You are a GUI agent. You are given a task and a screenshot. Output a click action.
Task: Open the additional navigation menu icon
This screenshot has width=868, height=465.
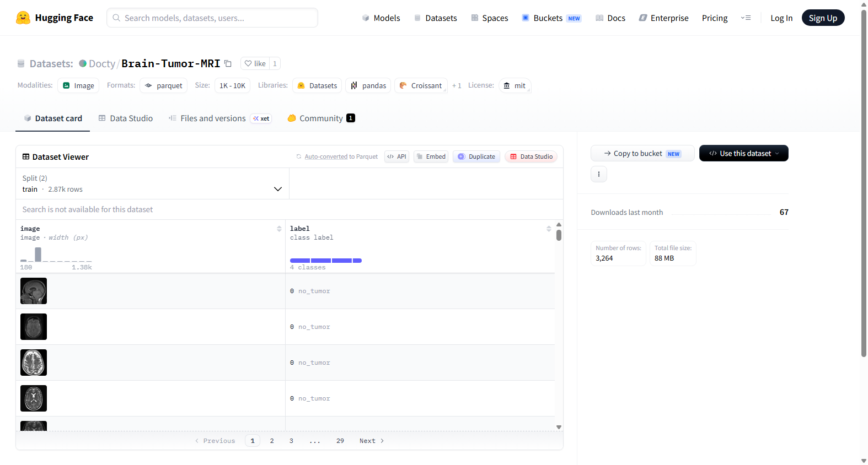pos(746,18)
